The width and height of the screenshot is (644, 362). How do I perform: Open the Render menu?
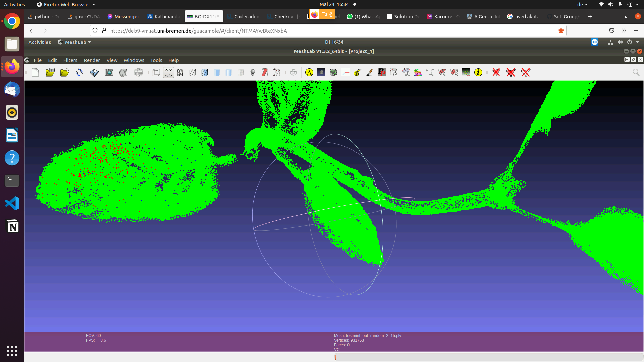[92, 60]
